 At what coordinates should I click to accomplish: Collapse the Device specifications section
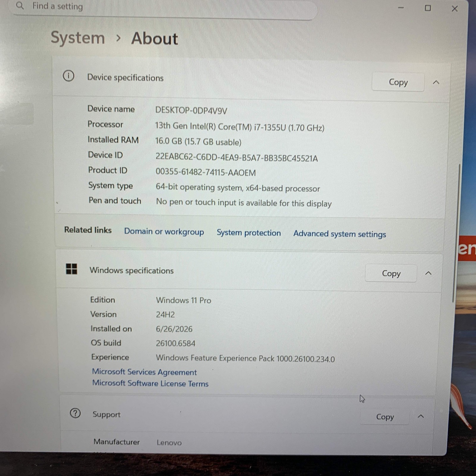coord(436,82)
